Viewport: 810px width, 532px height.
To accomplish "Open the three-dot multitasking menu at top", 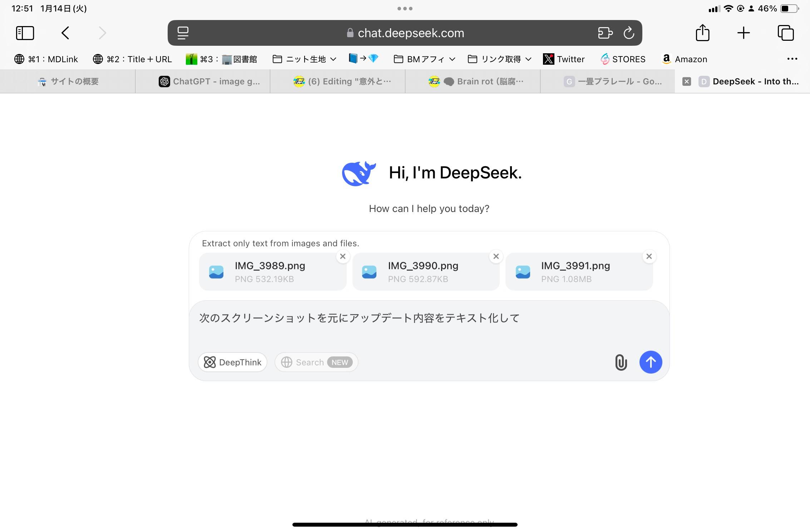I will coord(405,9).
